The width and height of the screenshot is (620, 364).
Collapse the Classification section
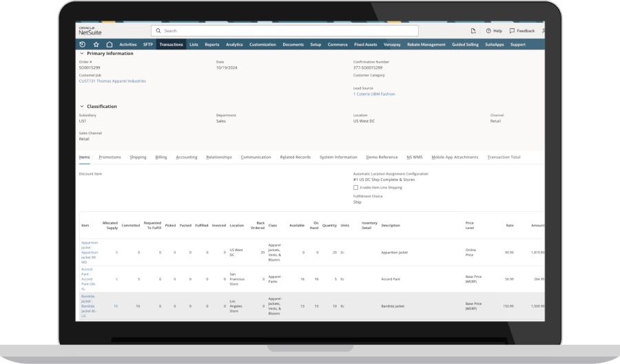[x=82, y=106]
